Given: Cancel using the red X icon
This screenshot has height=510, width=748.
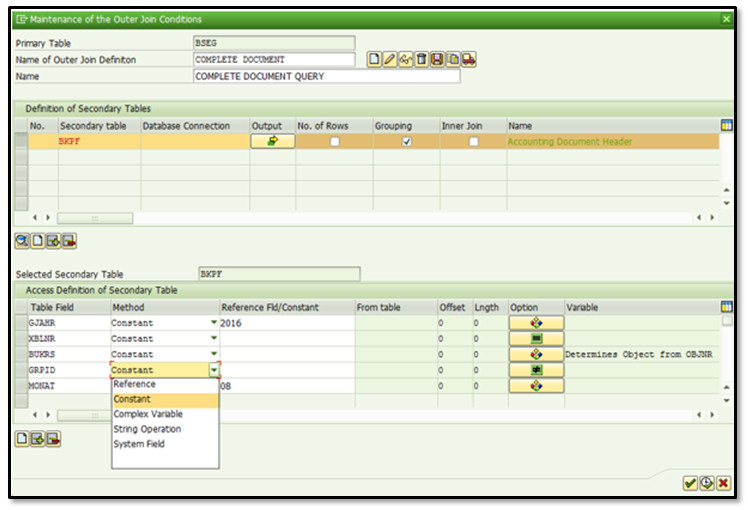Looking at the screenshot, I should [x=722, y=483].
